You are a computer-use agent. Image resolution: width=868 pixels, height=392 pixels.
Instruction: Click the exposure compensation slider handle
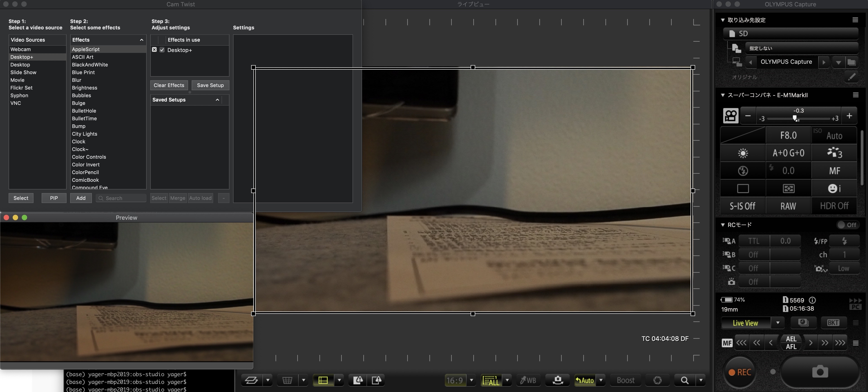pyautogui.click(x=795, y=118)
